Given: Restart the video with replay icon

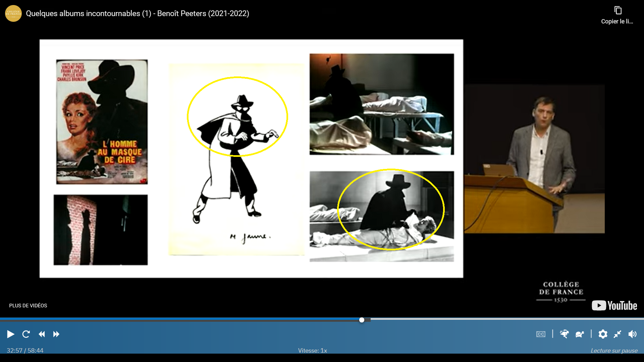Looking at the screenshot, I should click(x=26, y=334).
